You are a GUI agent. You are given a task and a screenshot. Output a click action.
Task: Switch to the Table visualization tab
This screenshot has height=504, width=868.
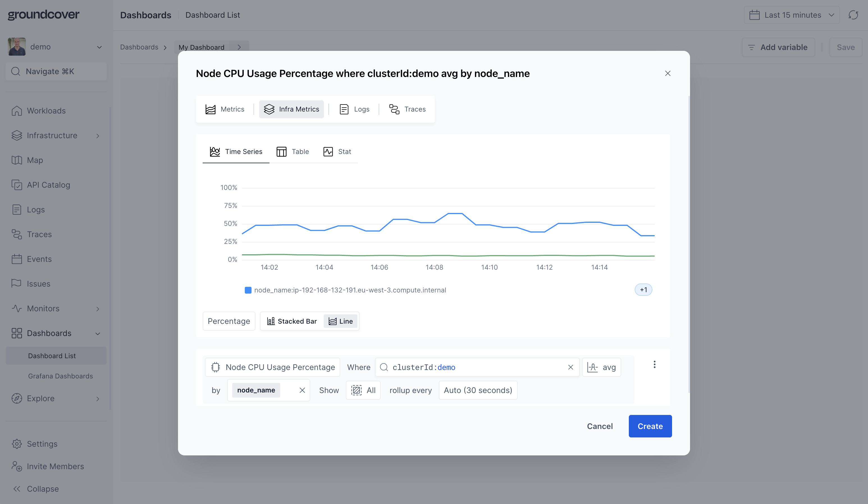pos(293,151)
